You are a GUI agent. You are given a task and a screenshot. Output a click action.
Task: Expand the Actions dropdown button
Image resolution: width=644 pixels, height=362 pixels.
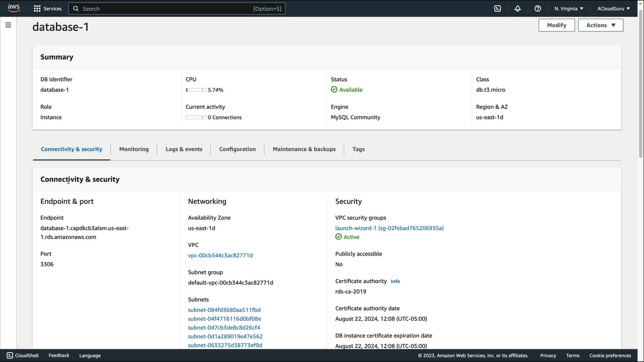[x=600, y=25]
